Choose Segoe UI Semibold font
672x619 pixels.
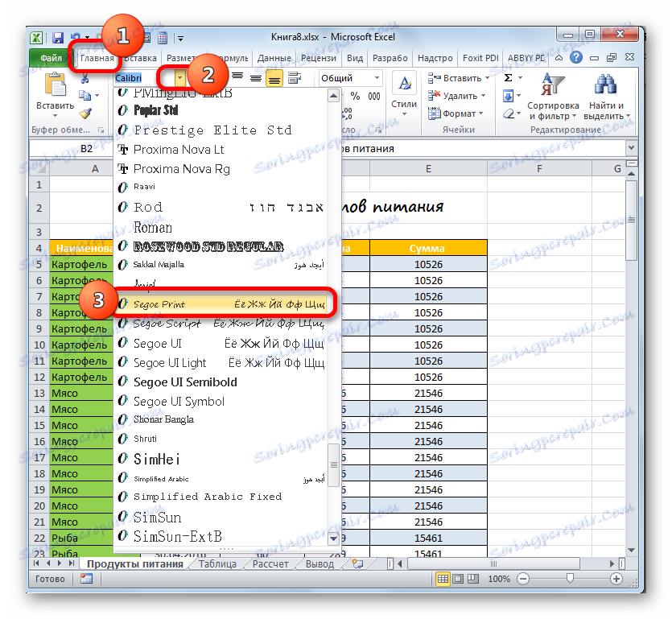pyautogui.click(x=221, y=382)
